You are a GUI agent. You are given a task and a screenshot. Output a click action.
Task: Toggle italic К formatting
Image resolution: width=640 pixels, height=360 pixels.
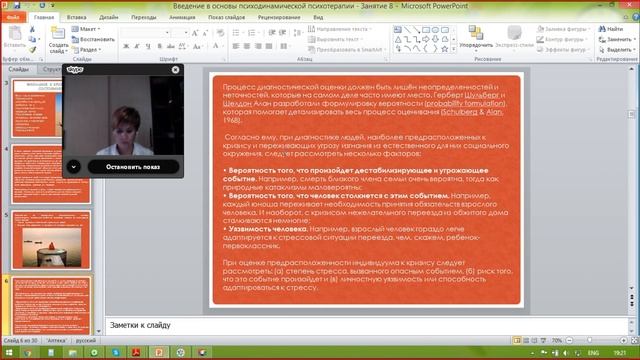click(137, 47)
